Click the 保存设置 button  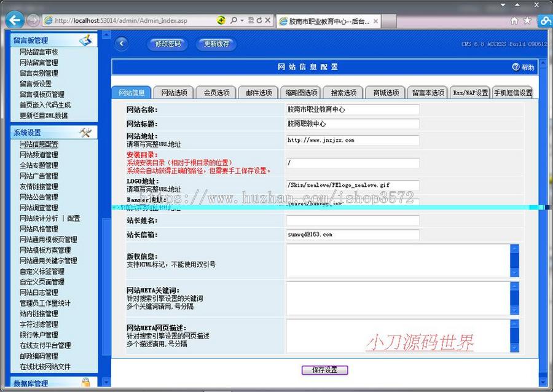click(324, 370)
